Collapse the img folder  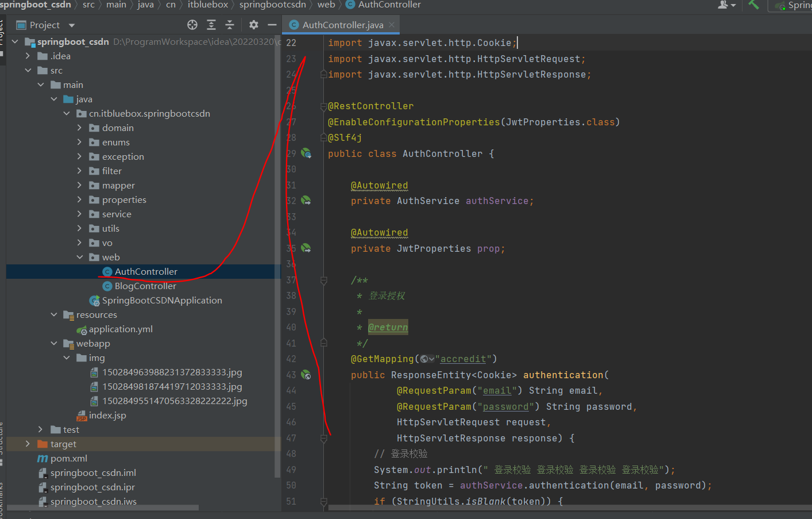click(x=67, y=357)
